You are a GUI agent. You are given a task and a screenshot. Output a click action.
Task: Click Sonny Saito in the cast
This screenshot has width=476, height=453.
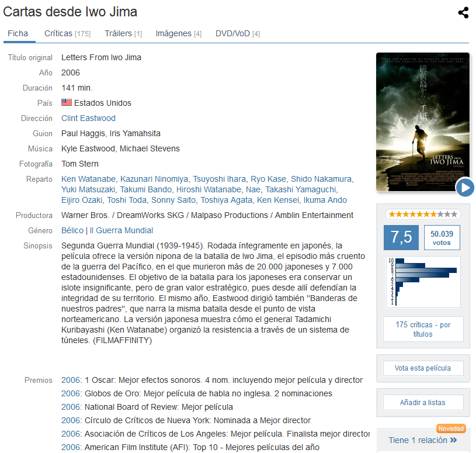[x=173, y=200]
